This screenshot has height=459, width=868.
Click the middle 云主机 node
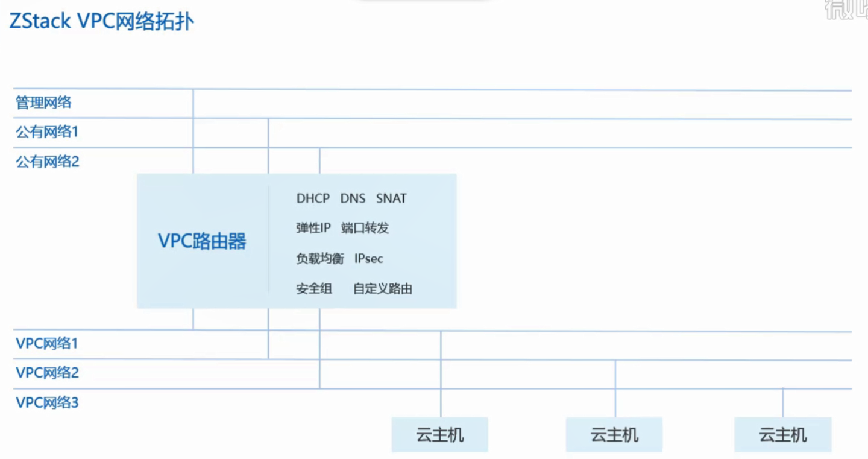point(614,434)
